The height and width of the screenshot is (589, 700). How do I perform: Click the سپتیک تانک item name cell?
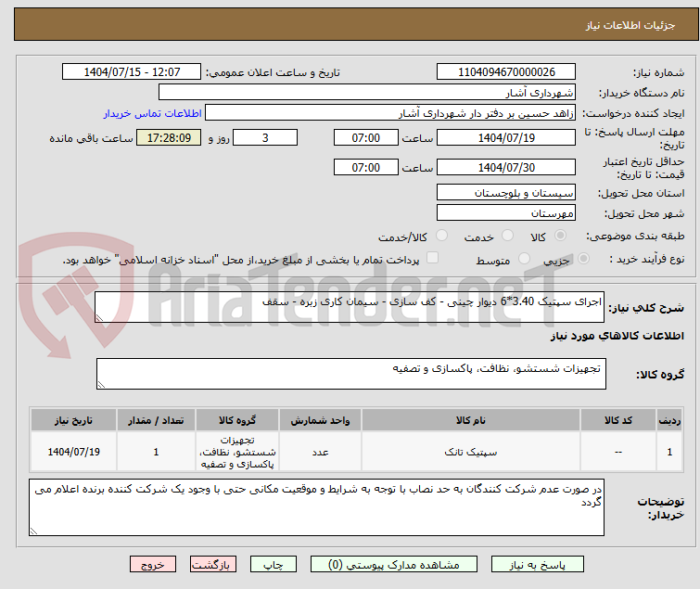coord(471,452)
